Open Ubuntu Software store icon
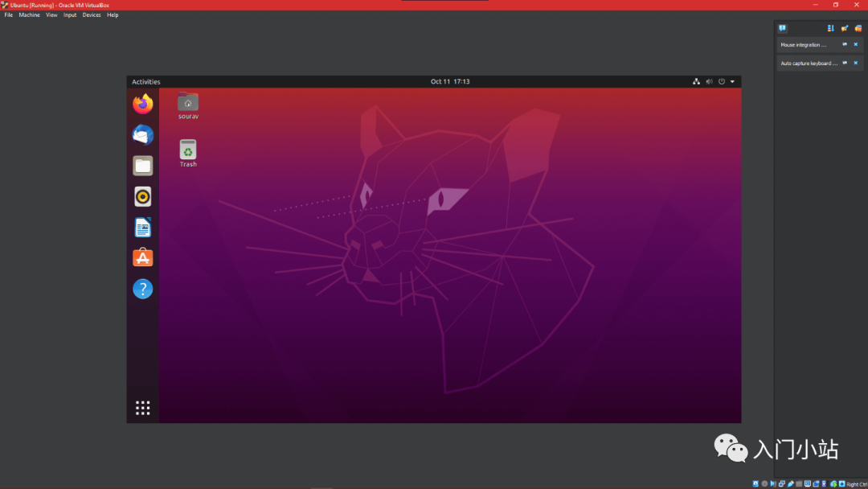868x489 pixels. coord(143,258)
